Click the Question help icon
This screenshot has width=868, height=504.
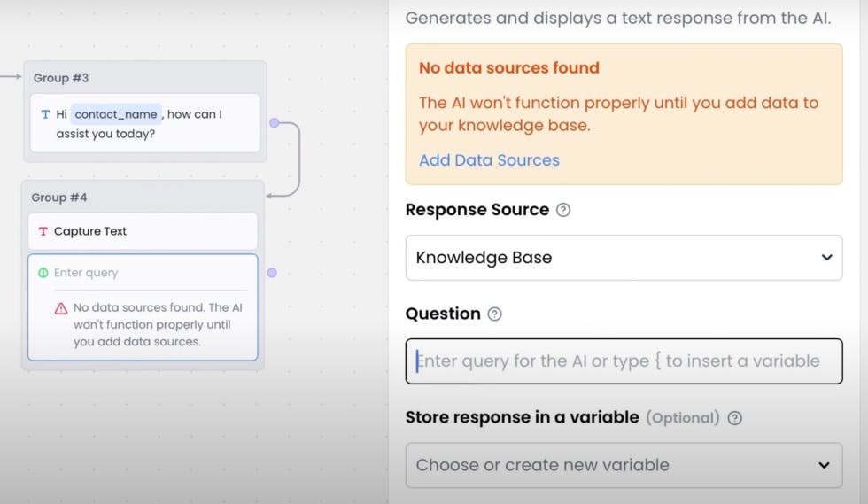(x=494, y=314)
